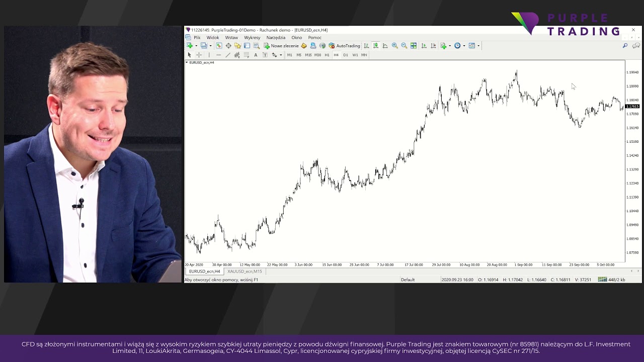Select the Text Label tool

(265, 55)
